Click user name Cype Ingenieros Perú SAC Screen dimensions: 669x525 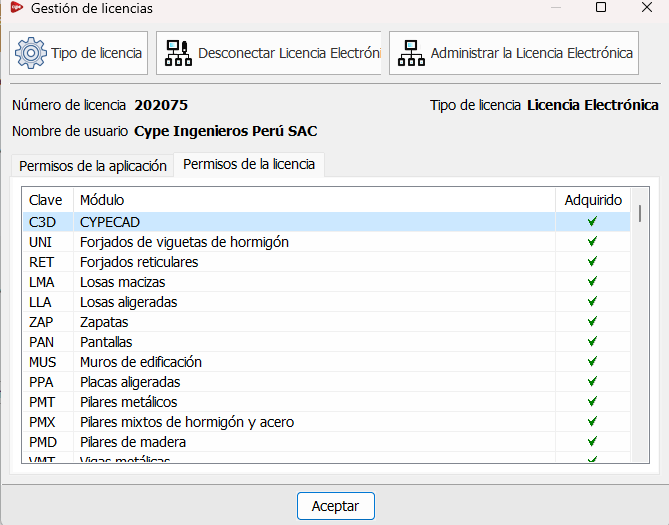pyautogui.click(x=226, y=131)
